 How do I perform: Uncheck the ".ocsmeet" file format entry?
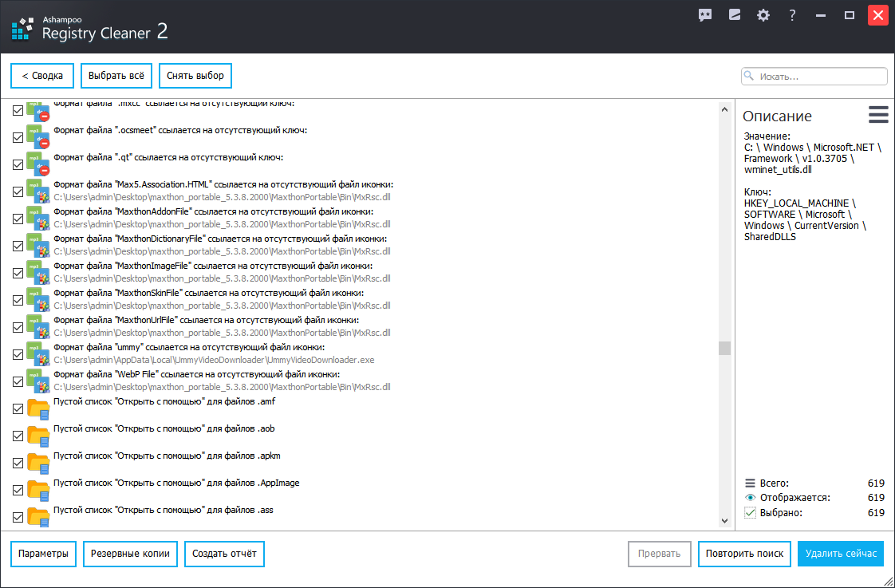tap(18, 137)
